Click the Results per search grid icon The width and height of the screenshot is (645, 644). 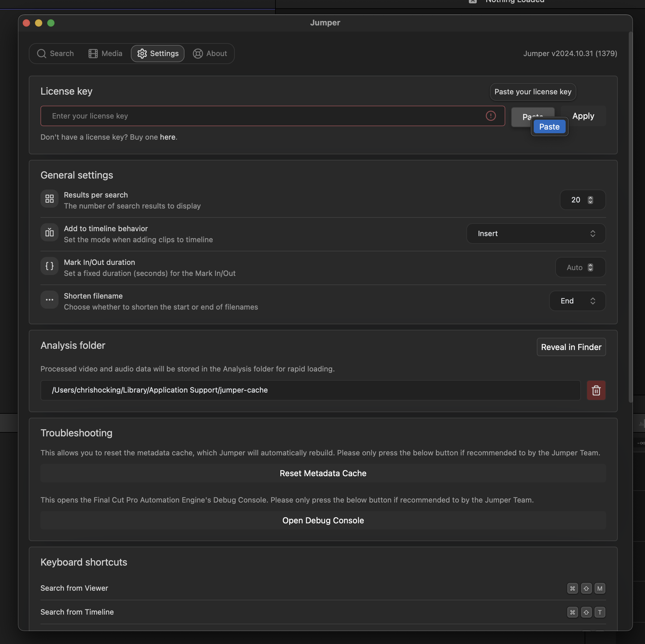[x=49, y=199]
